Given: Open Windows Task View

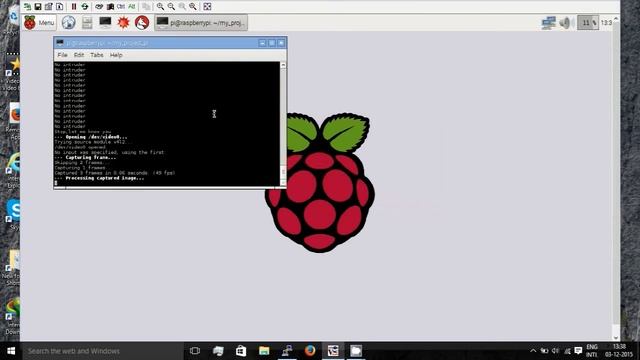Looking at the screenshot, I should (x=195, y=351).
